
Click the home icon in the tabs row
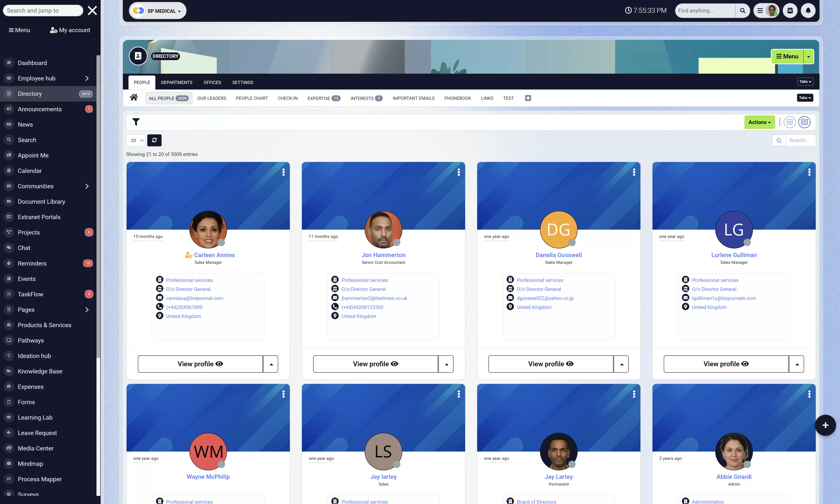point(134,98)
